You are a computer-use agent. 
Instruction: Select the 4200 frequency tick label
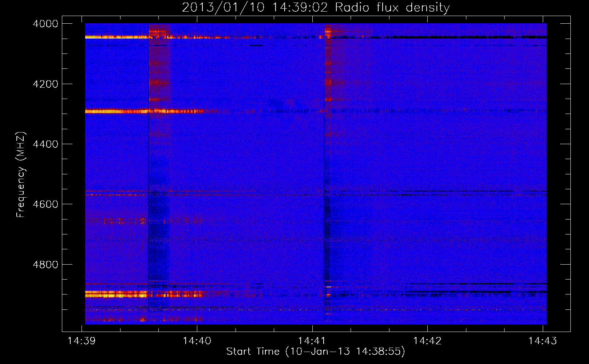(x=46, y=84)
